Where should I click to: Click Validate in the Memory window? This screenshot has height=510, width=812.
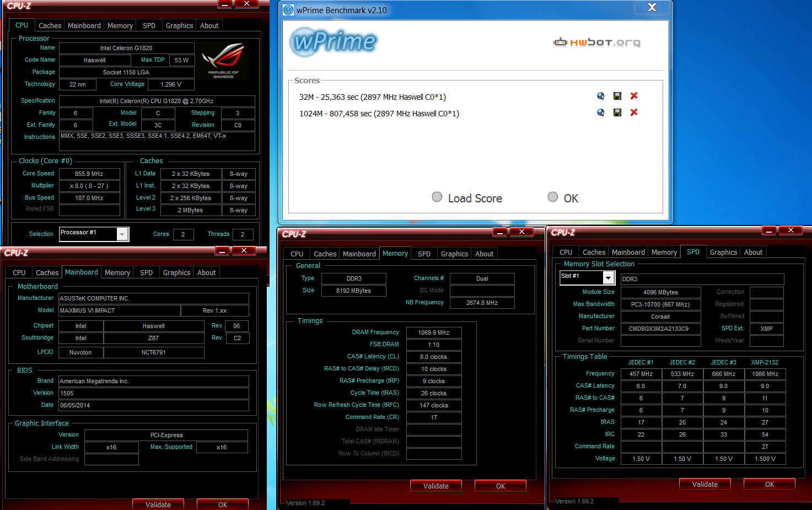(436, 486)
